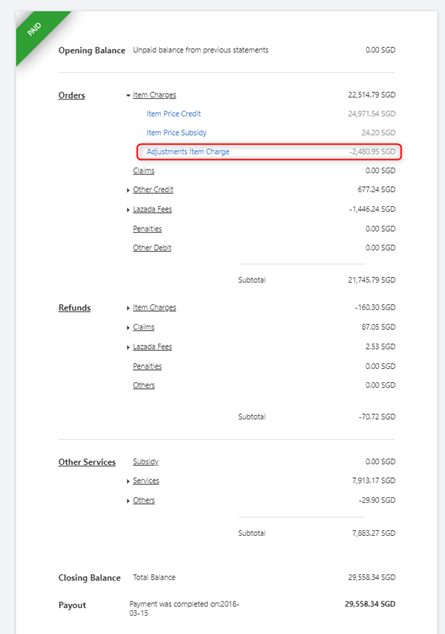The height and width of the screenshot is (634, 445).
Task: Select the Other Services subtotal 7,883.27 SGD
Action: [374, 533]
